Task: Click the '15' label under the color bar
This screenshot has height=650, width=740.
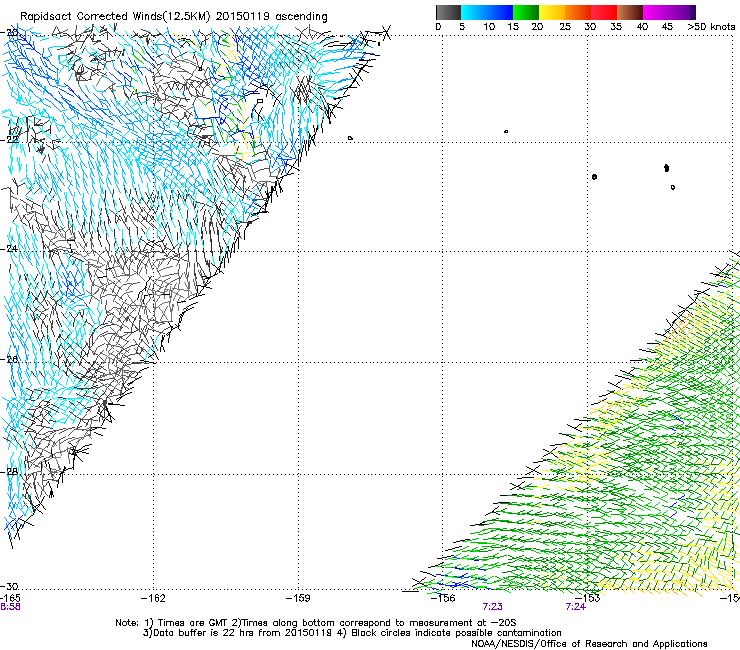Action: [513, 26]
